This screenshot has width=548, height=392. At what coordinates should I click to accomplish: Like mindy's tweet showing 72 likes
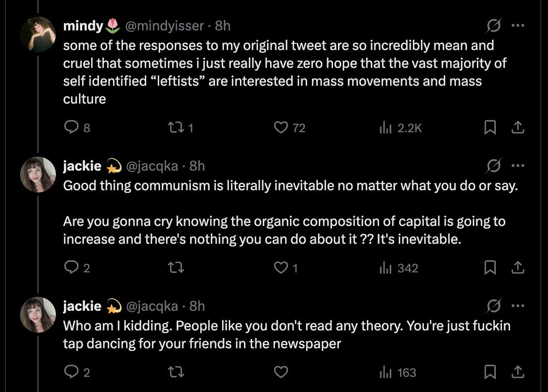tap(289, 129)
